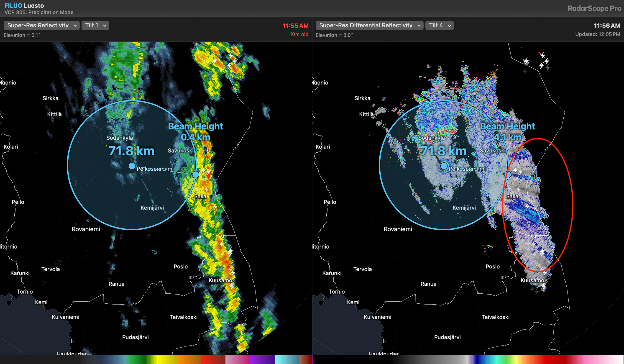Click the Rovaniemi label in right pane

[398, 229]
